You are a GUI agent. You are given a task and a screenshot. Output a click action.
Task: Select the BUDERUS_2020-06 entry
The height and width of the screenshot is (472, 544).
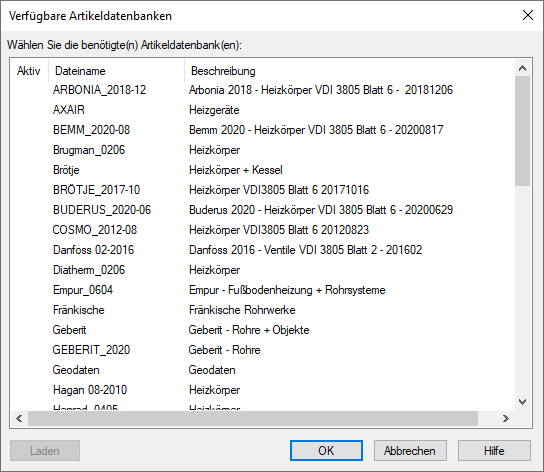point(102,210)
